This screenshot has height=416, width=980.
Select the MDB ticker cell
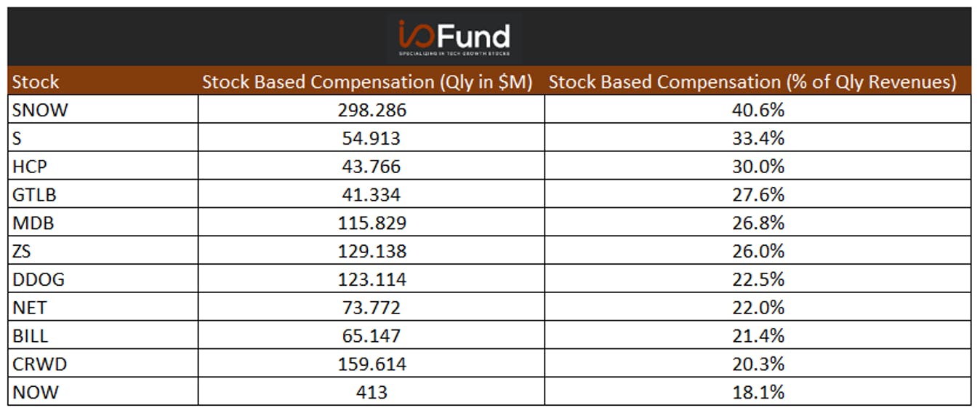click(103, 223)
